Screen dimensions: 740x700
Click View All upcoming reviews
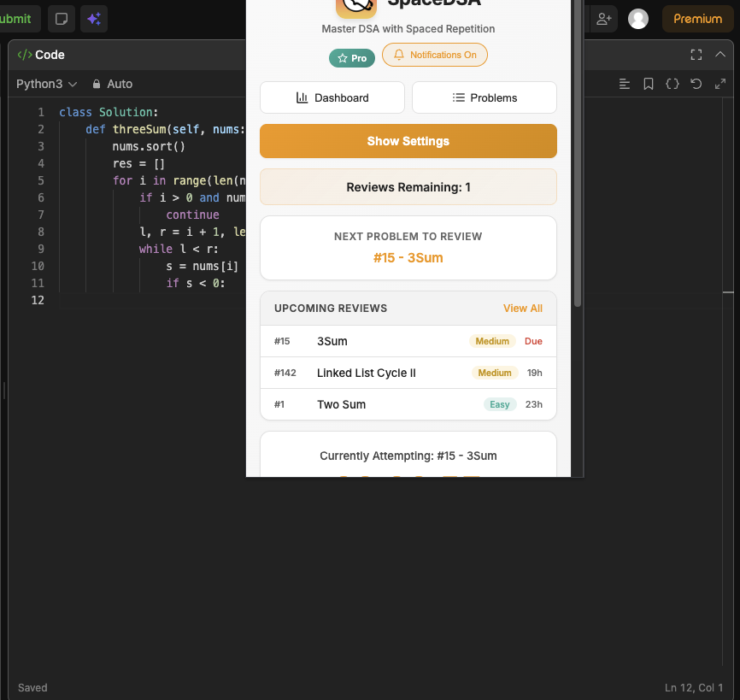point(522,309)
